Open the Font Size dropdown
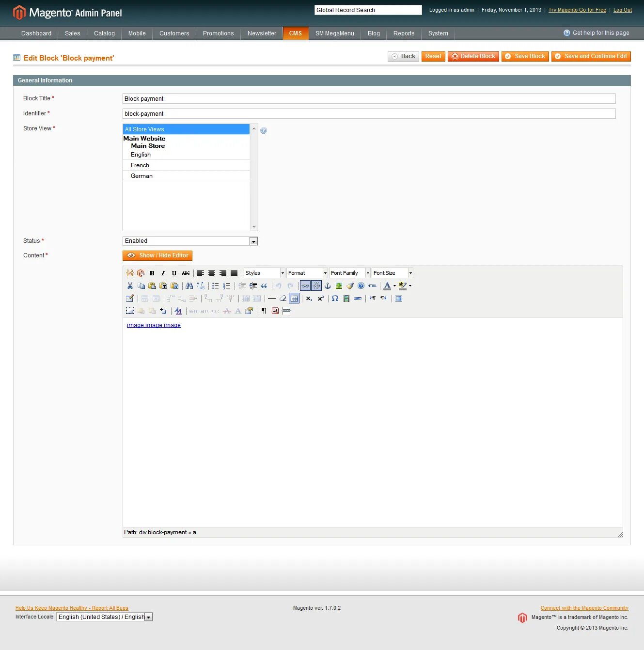Viewport: 644px width, 650px height. coord(393,273)
